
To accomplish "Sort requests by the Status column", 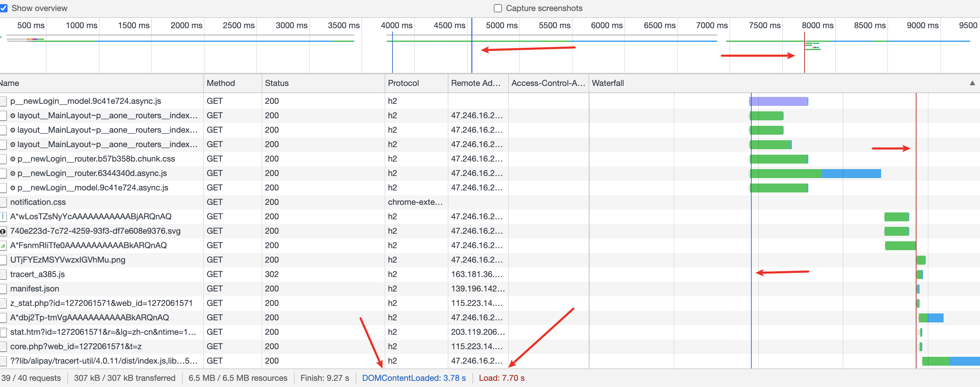I will [276, 83].
